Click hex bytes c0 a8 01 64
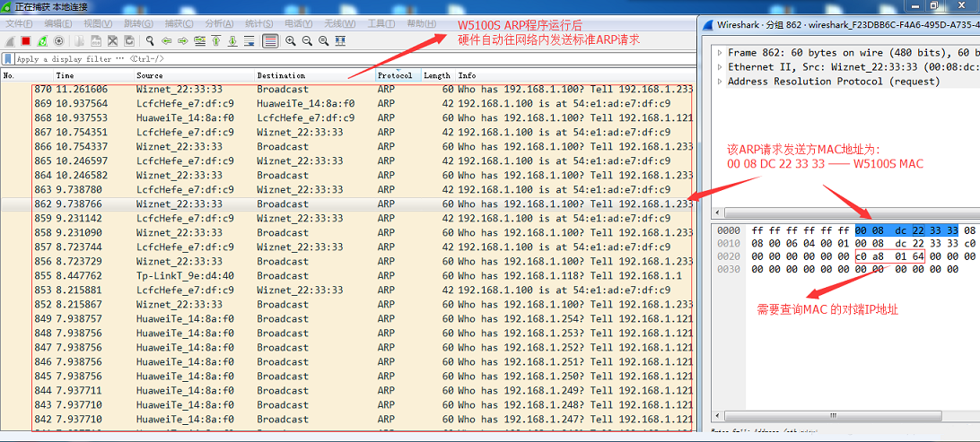This screenshot has height=442, width=980. coord(889,256)
